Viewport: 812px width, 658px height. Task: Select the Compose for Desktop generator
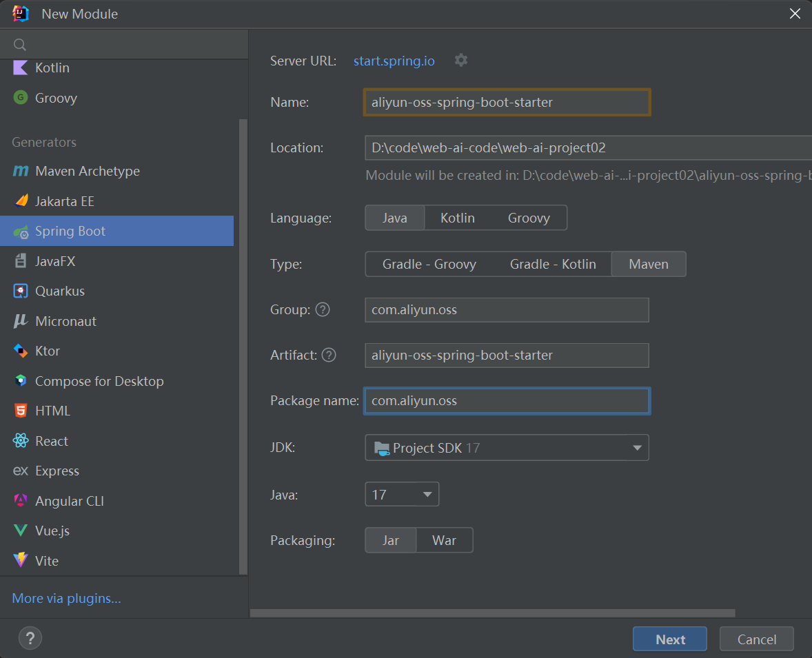(x=117, y=381)
